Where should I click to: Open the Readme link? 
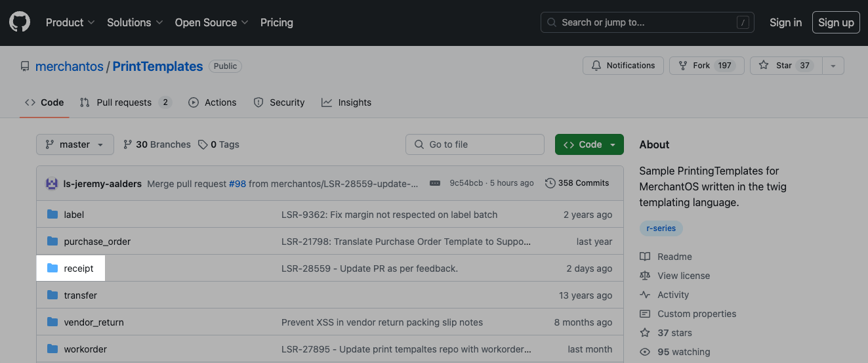coord(666,257)
